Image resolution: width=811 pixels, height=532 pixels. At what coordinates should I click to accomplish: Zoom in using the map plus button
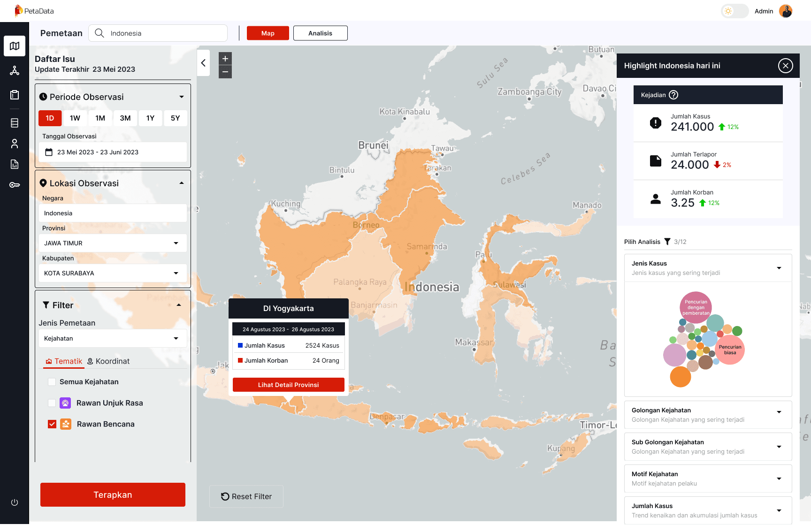click(x=225, y=58)
